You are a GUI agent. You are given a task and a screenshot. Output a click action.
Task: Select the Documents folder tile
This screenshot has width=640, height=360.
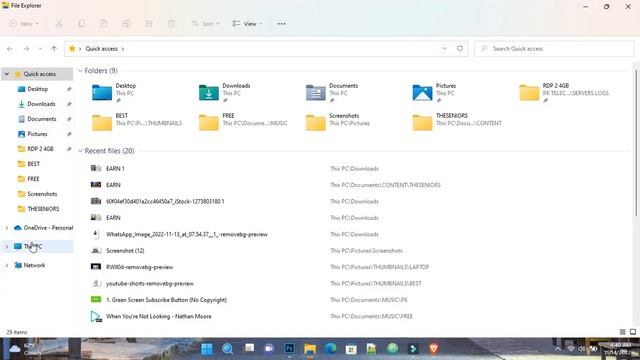332,93
